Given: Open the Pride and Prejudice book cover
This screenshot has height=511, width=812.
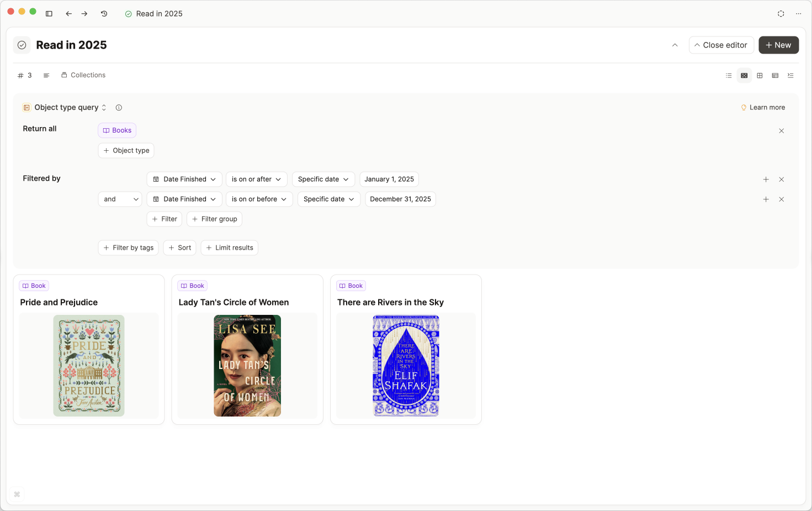Looking at the screenshot, I should [89, 365].
